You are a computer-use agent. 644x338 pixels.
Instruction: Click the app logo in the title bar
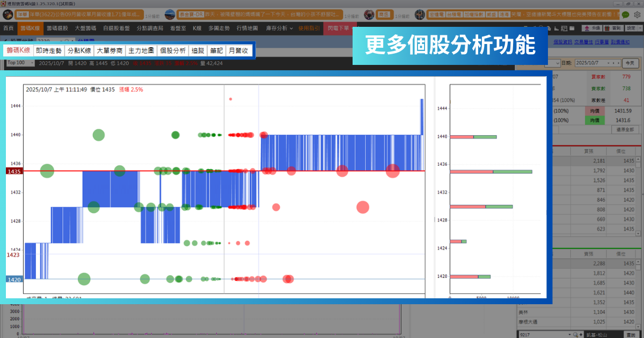pos(4,3)
